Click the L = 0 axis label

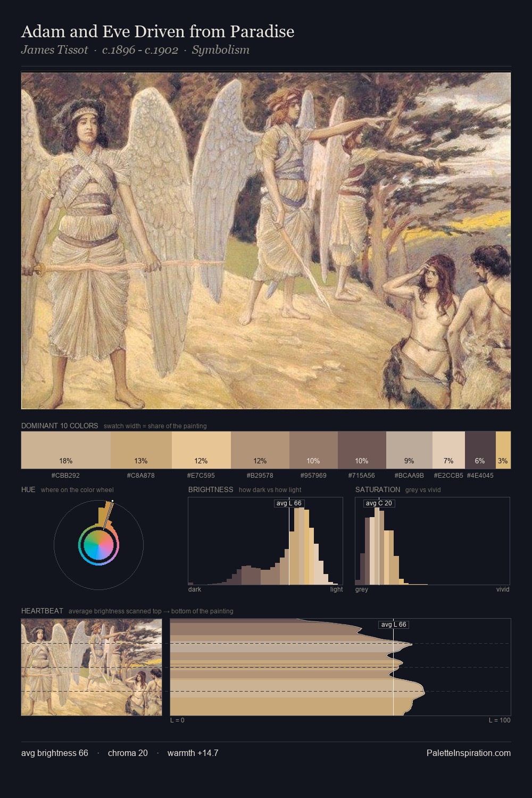point(177,720)
